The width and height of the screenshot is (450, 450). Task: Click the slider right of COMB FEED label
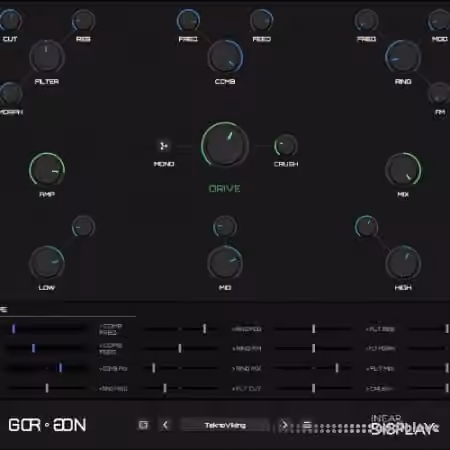point(180,349)
